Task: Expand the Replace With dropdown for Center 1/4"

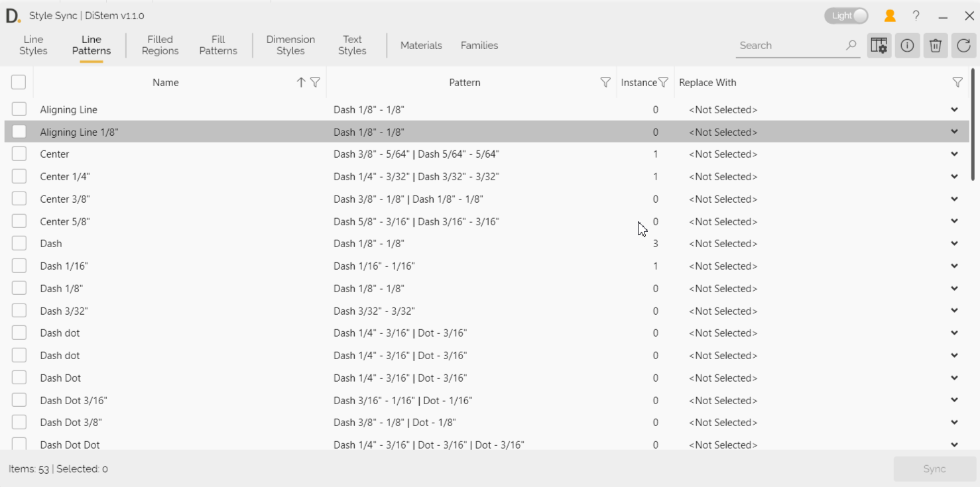Action: 954,176
